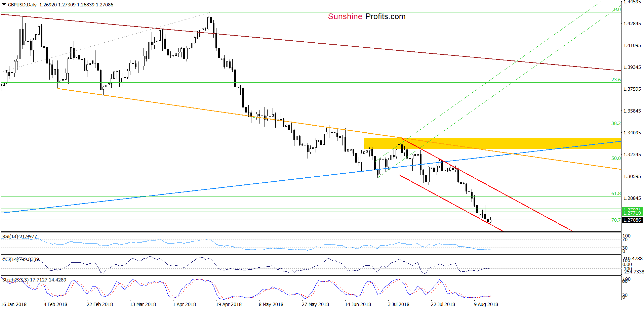Screen dimensions: 644x309
Task: Click the 61.8 Fibonacci level label
Action: tap(616, 193)
